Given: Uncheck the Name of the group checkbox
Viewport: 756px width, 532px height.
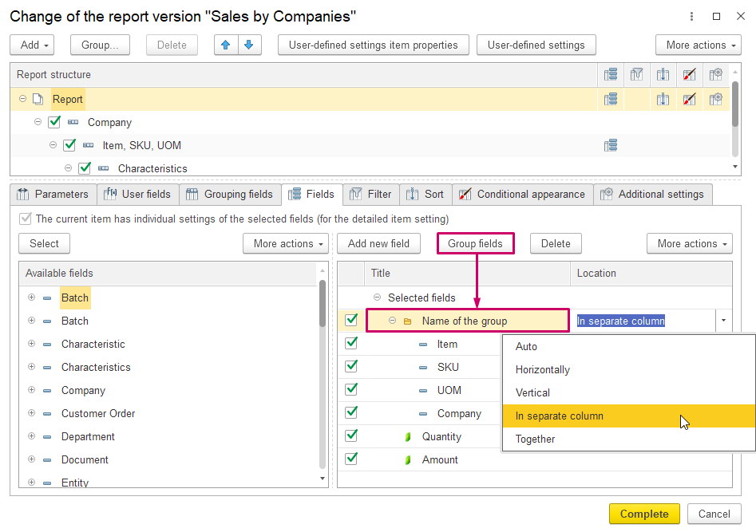Looking at the screenshot, I should [x=351, y=320].
